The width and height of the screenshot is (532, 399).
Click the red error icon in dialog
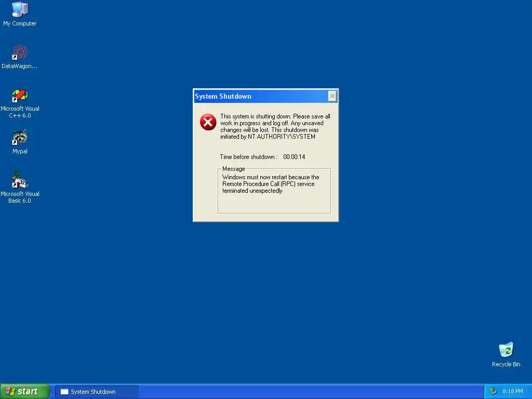click(208, 122)
